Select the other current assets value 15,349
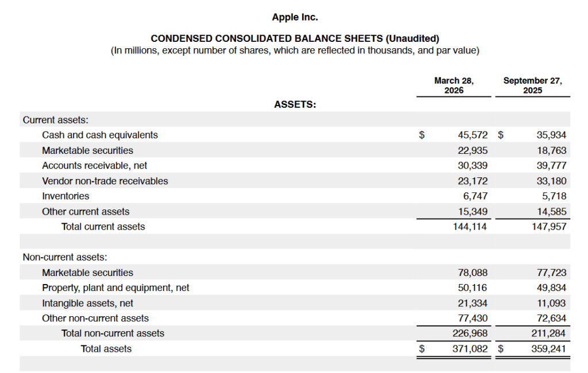 click(473, 211)
